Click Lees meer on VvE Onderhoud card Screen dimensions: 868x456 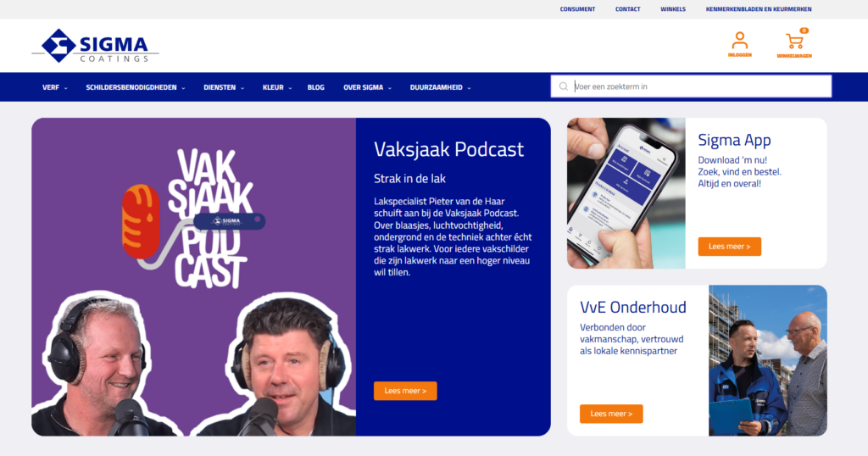pos(611,414)
